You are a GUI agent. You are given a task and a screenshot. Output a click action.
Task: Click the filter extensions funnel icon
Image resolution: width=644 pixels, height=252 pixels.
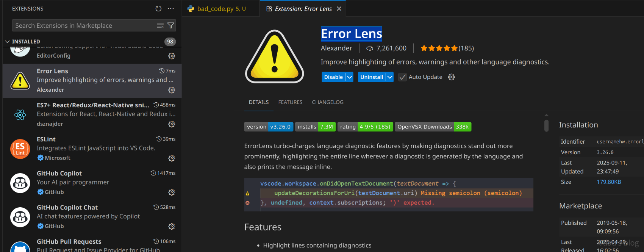(171, 25)
